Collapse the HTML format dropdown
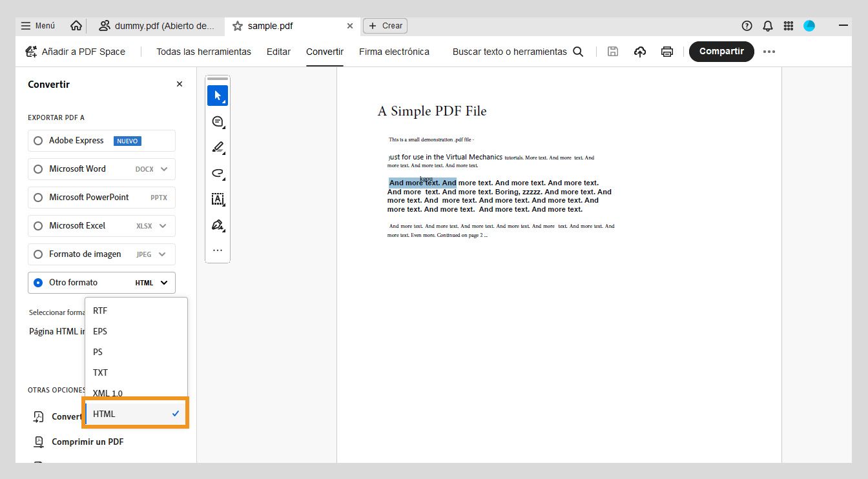Screen dimensions: 868x479 pos(164,283)
